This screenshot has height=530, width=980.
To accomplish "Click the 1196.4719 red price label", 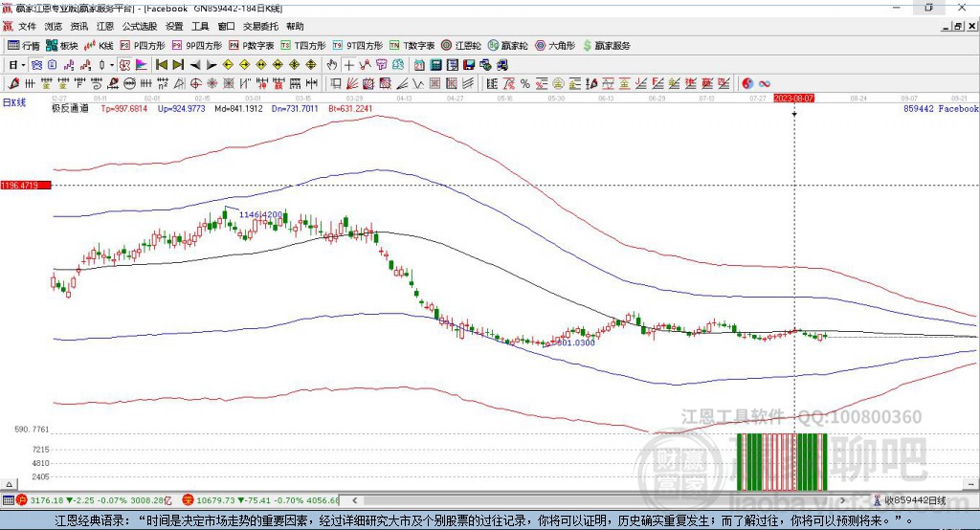I will tap(26, 186).
